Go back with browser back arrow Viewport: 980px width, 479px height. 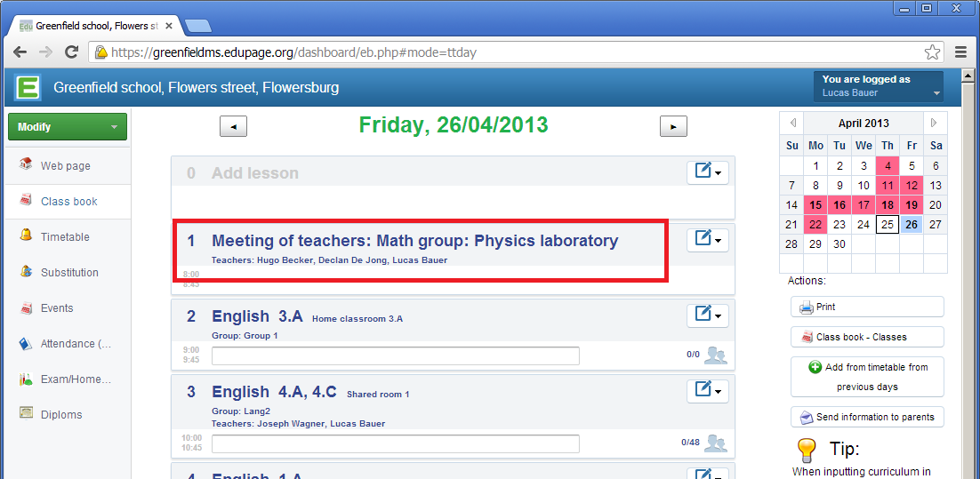(x=20, y=52)
